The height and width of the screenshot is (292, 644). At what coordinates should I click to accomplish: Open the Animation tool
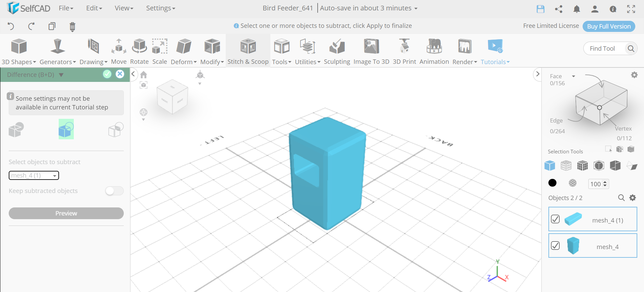434,51
